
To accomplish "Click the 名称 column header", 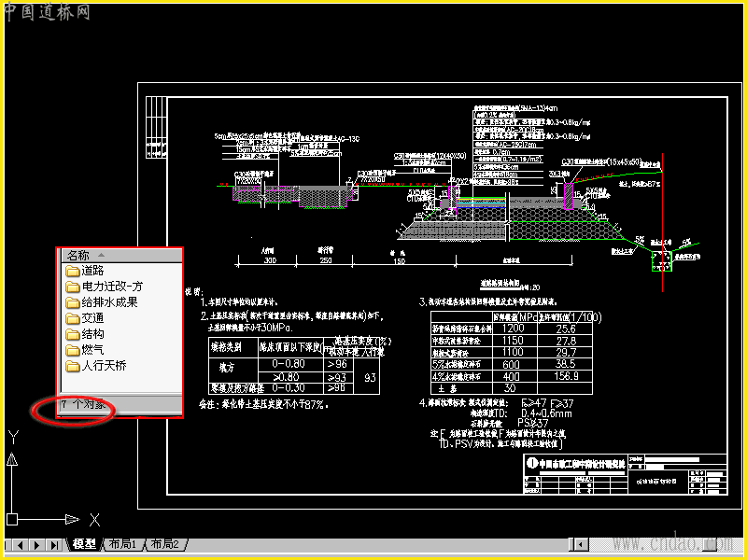I will [121, 255].
